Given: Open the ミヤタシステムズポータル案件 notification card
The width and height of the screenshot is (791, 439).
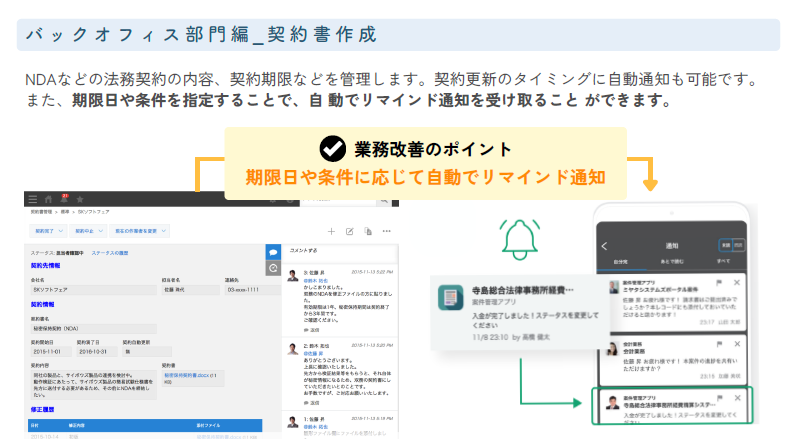Looking at the screenshot, I should click(x=672, y=304).
